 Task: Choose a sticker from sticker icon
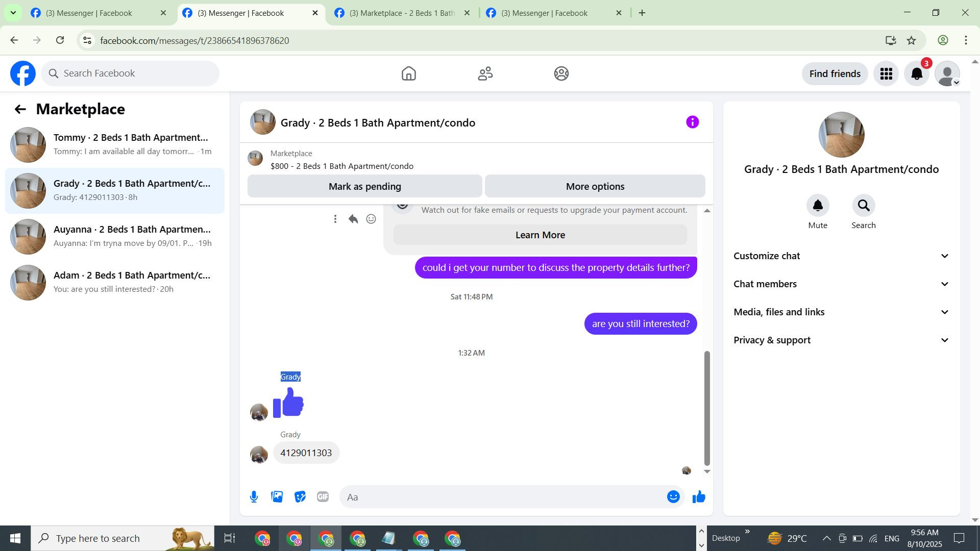click(300, 497)
